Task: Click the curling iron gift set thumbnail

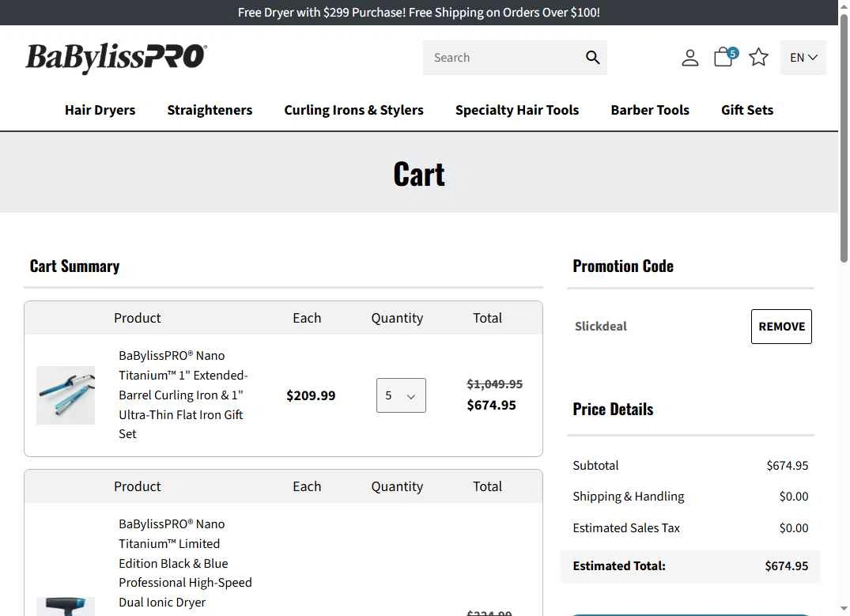Action: [66, 395]
